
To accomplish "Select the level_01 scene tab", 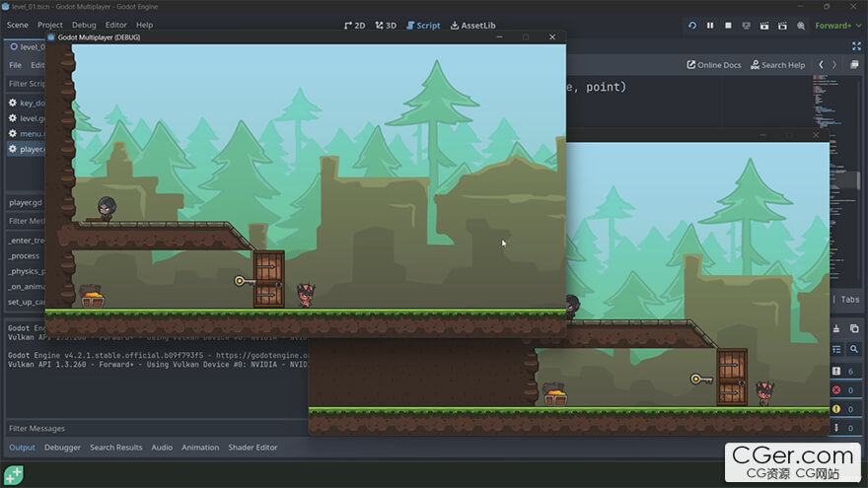I will (x=28, y=47).
